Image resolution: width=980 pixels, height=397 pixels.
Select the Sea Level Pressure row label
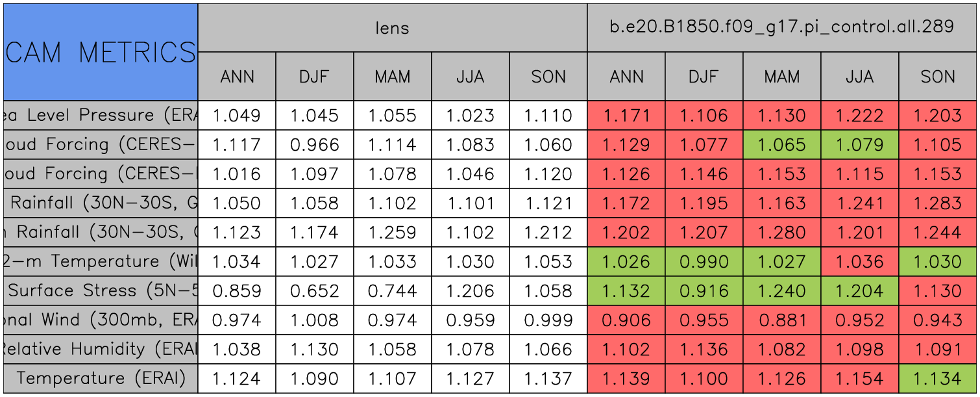[101, 116]
